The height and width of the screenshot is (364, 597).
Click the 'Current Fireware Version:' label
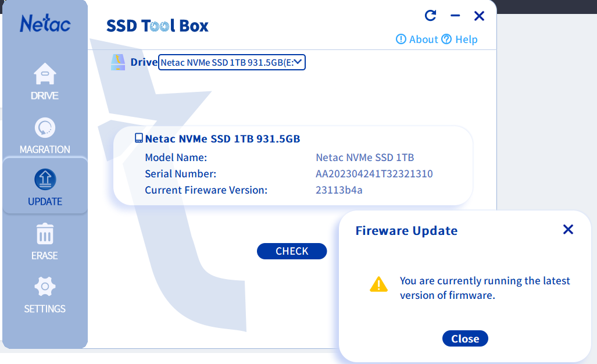206,190
